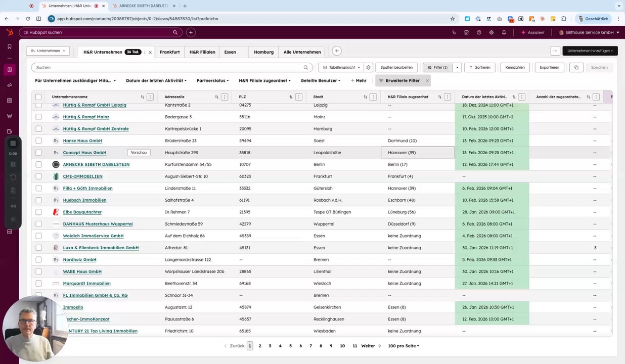Open Datum der letzten Aktivität column menu

(x=522, y=97)
